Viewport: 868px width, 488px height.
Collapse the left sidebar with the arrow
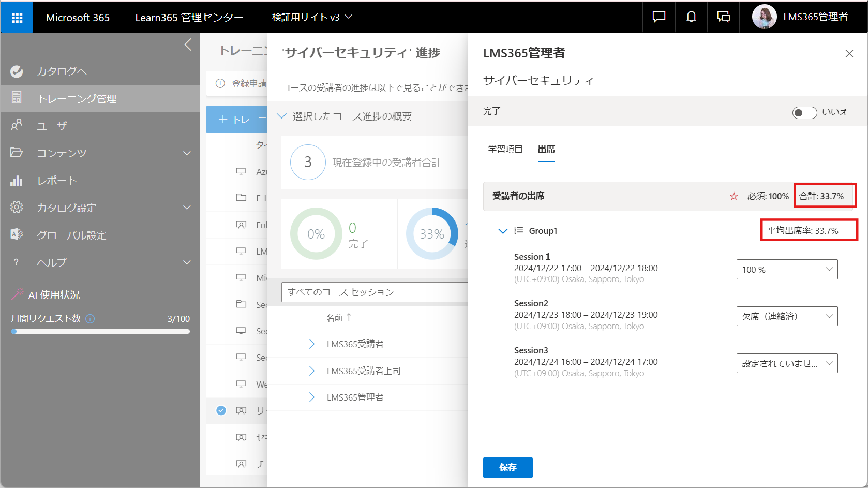pos(188,45)
